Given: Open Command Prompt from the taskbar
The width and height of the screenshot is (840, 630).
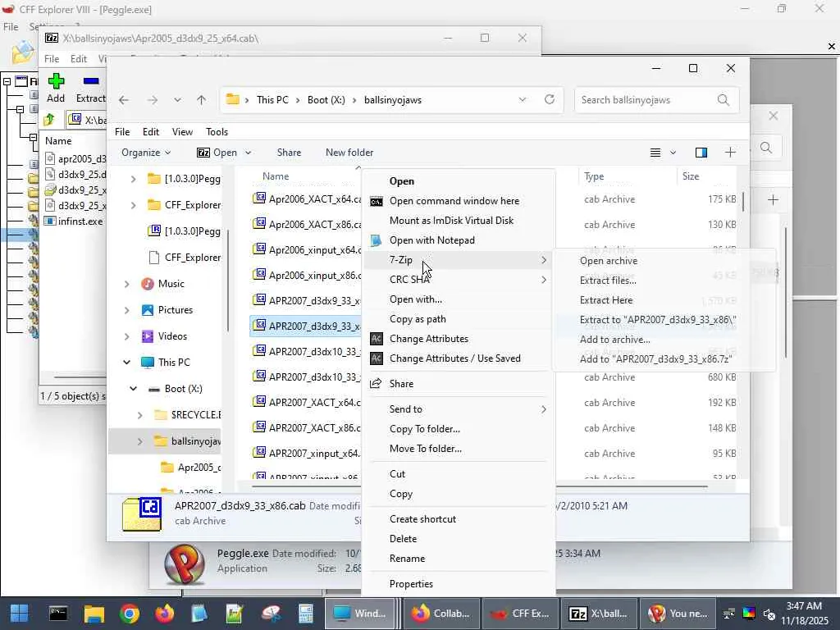Looking at the screenshot, I should pyautogui.click(x=58, y=614).
